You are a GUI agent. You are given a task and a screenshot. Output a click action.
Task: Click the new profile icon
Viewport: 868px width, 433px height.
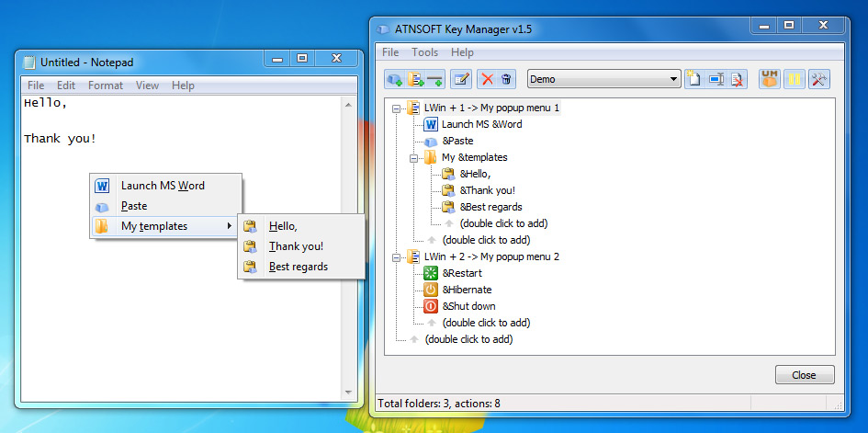tap(693, 79)
